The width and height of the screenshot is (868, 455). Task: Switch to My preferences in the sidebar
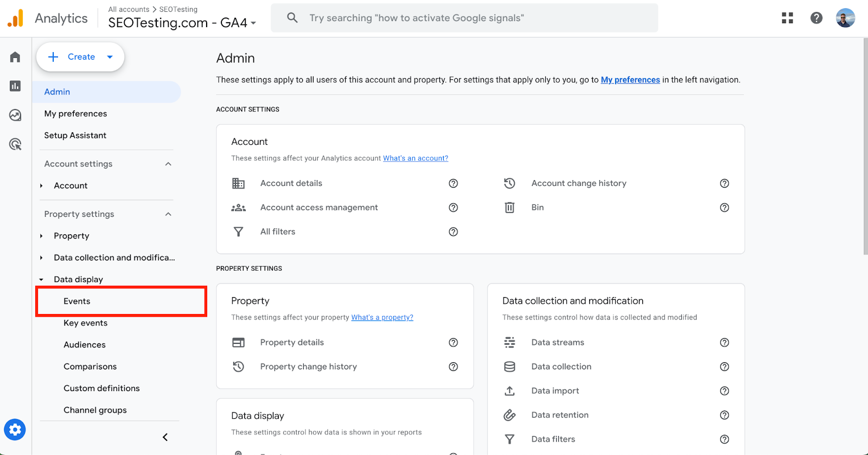point(75,113)
